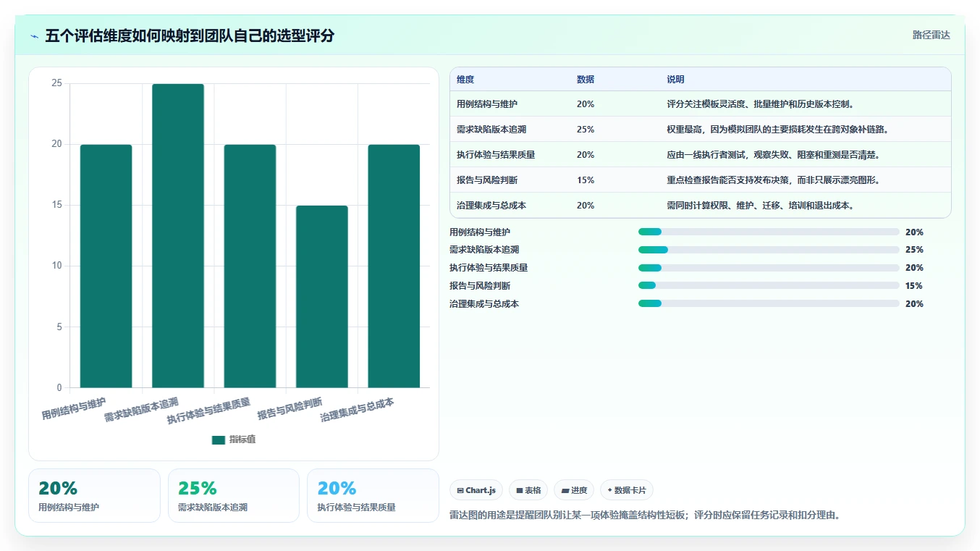
Task: Click the 治理集成与总成本 label in the progress list
Action: [484, 304]
